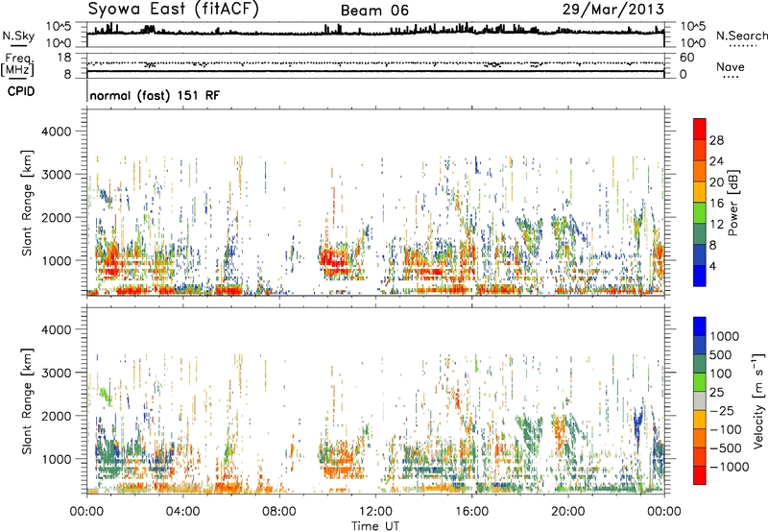Click the '-25' velocity colorbar tick
The width and height of the screenshot is (768, 532).
tap(724, 411)
